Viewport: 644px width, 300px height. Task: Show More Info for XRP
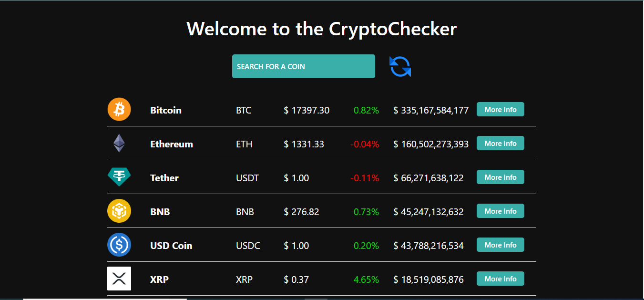(500, 279)
